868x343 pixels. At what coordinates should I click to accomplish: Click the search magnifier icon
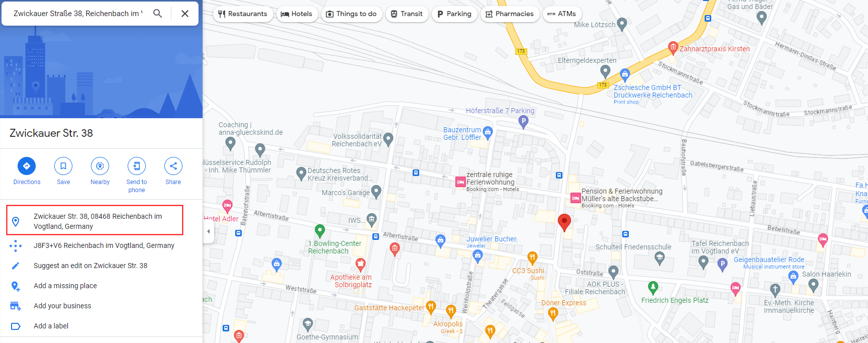pos(158,14)
